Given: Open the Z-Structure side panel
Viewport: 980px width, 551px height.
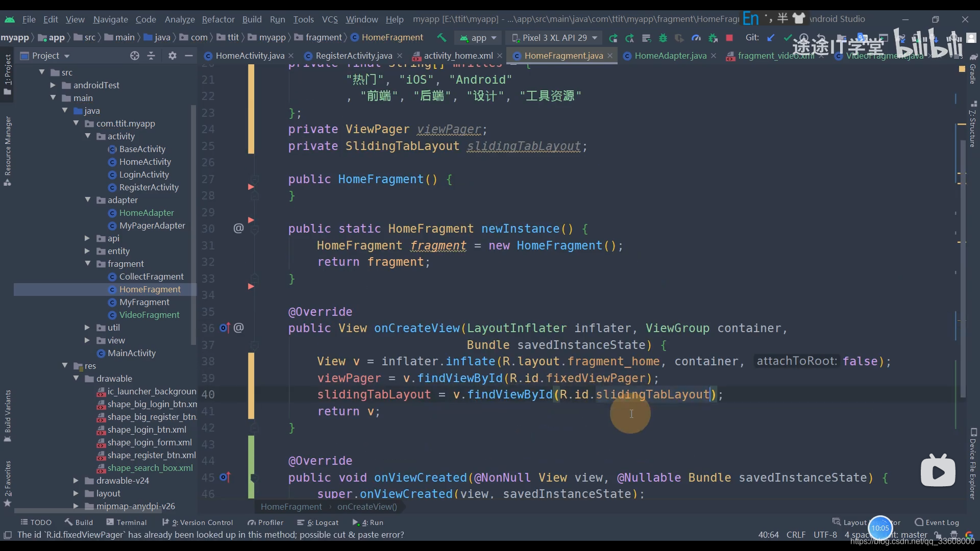Looking at the screenshot, I should click(x=973, y=125).
